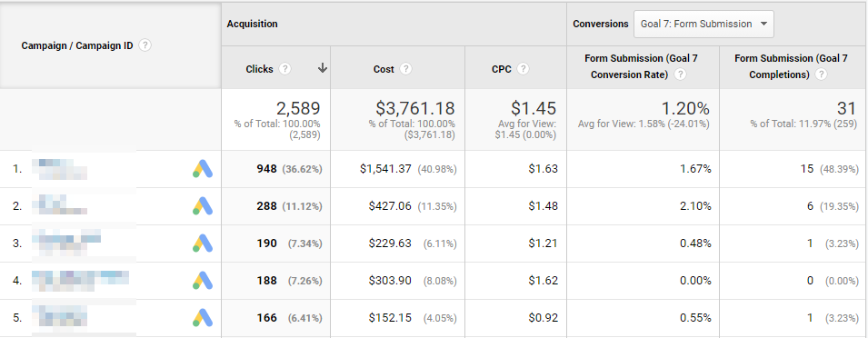Click the sort arrow in Clicks column
This screenshot has width=868, height=338.
pos(322,68)
